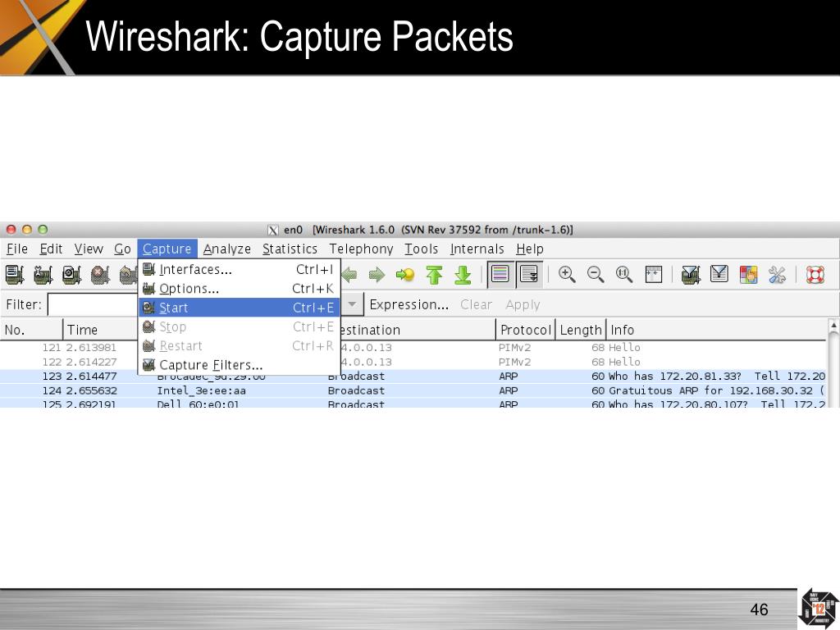This screenshot has width=840, height=630.
Task: Go forward in packet history arrow
Action: [377, 275]
